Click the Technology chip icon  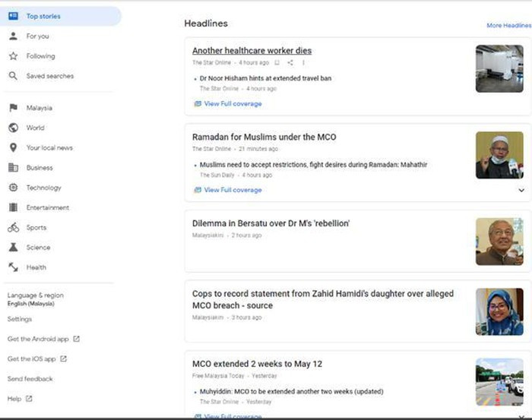(x=13, y=188)
